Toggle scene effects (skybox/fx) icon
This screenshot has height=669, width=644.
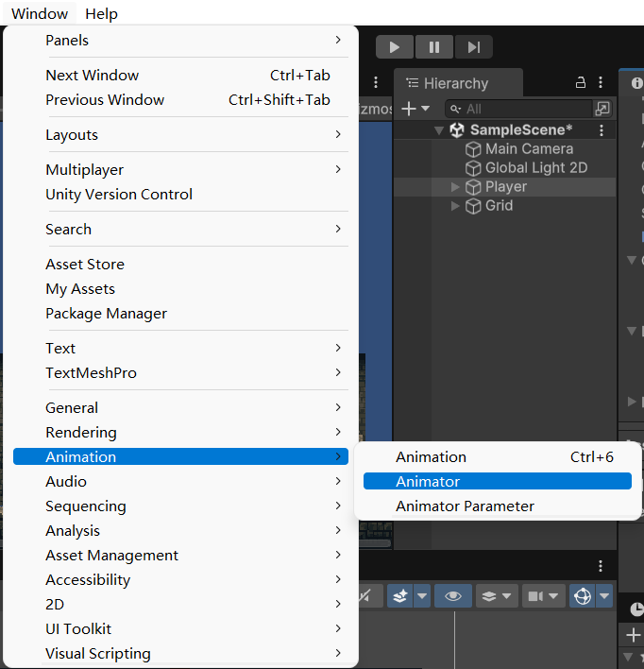pyautogui.click(x=400, y=596)
